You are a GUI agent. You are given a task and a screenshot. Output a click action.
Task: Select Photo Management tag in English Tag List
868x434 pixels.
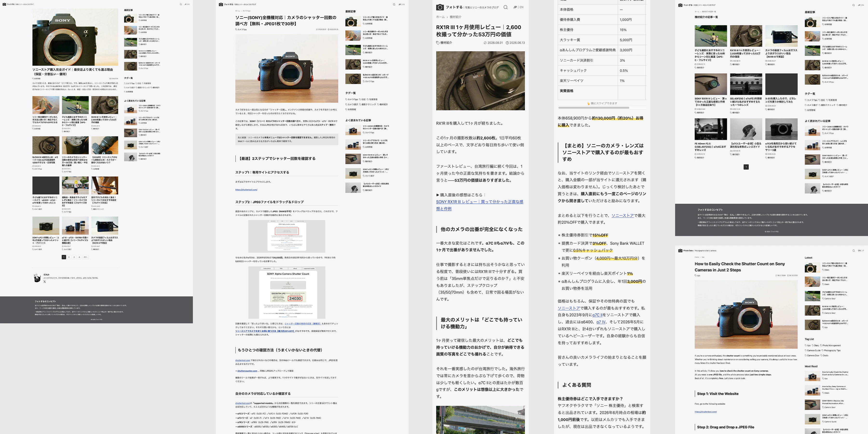click(x=831, y=345)
